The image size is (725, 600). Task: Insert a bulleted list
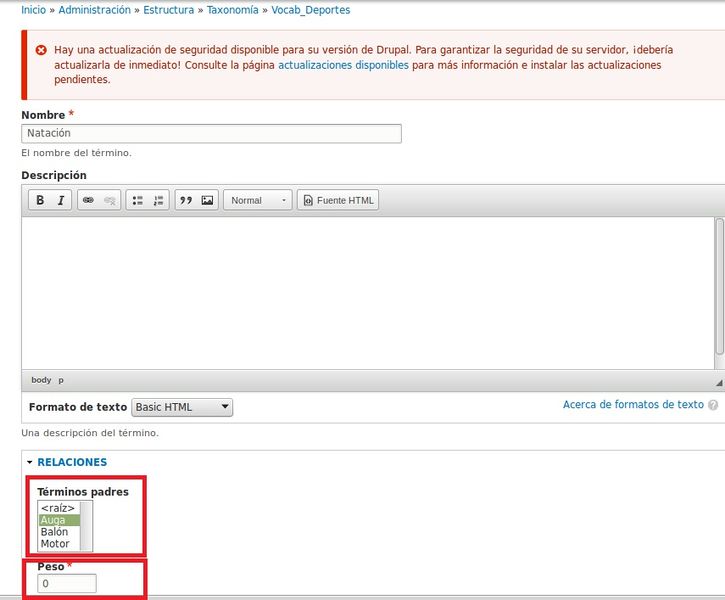(x=137, y=200)
